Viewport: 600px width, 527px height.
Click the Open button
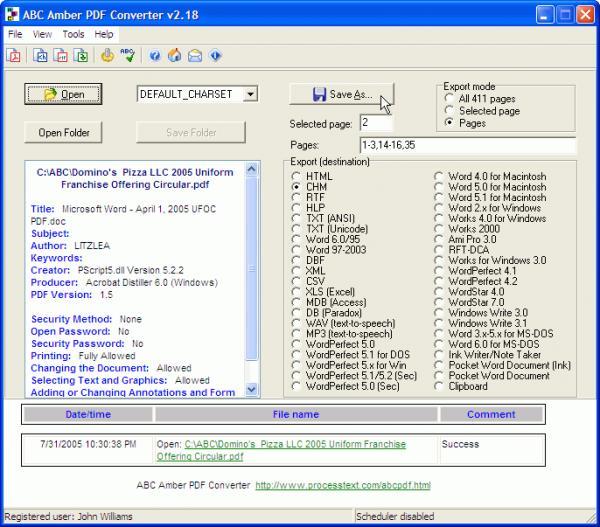click(63, 94)
